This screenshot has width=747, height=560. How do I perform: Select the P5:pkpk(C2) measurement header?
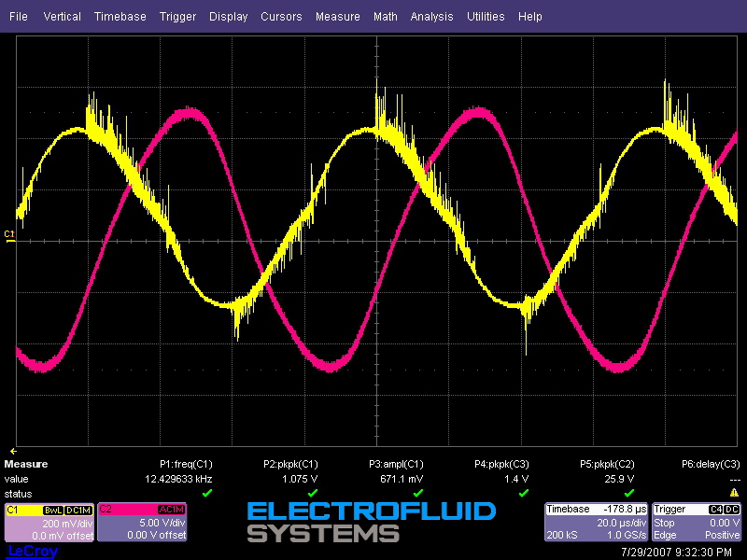607,464
